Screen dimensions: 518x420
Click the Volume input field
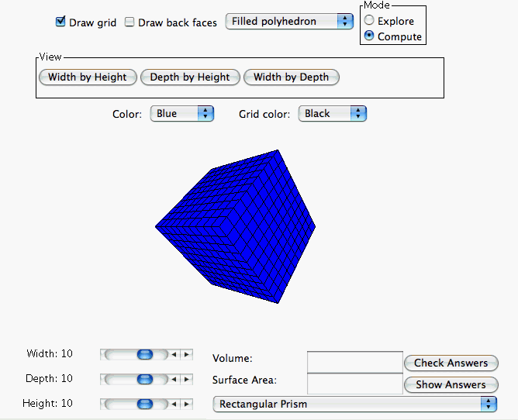(x=354, y=361)
